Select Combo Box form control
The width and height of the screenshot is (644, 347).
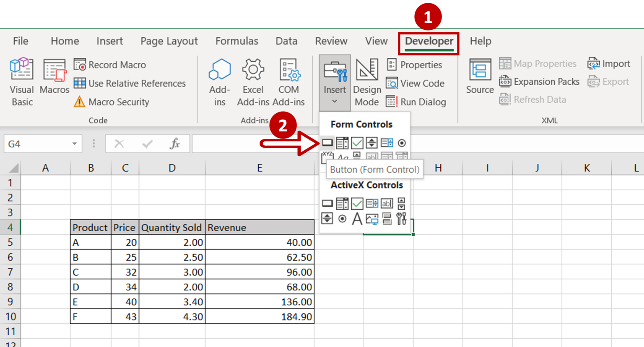coord(342,143)
